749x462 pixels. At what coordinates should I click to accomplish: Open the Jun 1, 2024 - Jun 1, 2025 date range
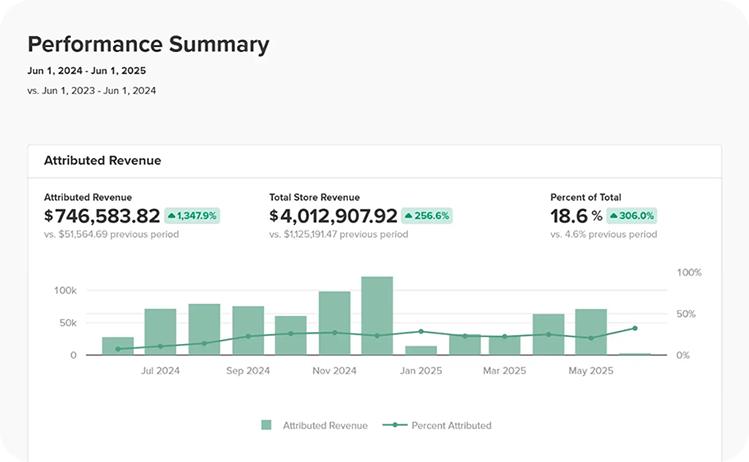tap(86, 71)
